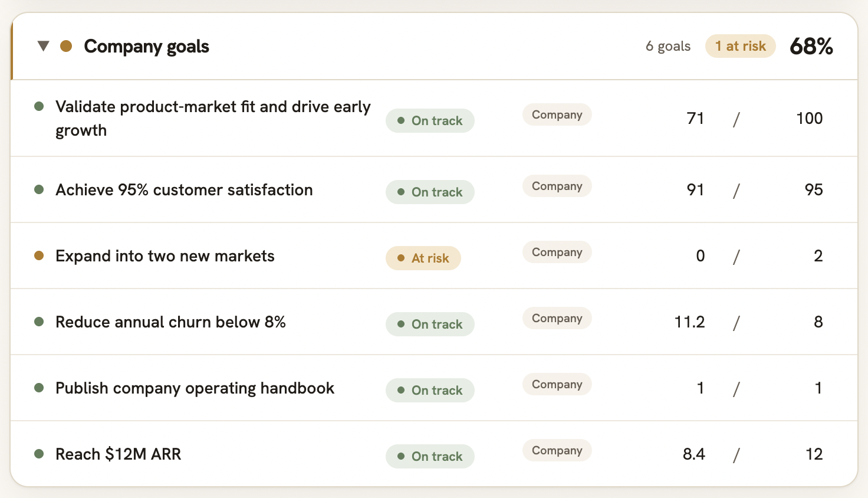The image size is (868, 498).
Task: Click On track status for operating handbook goal
Action: click(430, 390)
